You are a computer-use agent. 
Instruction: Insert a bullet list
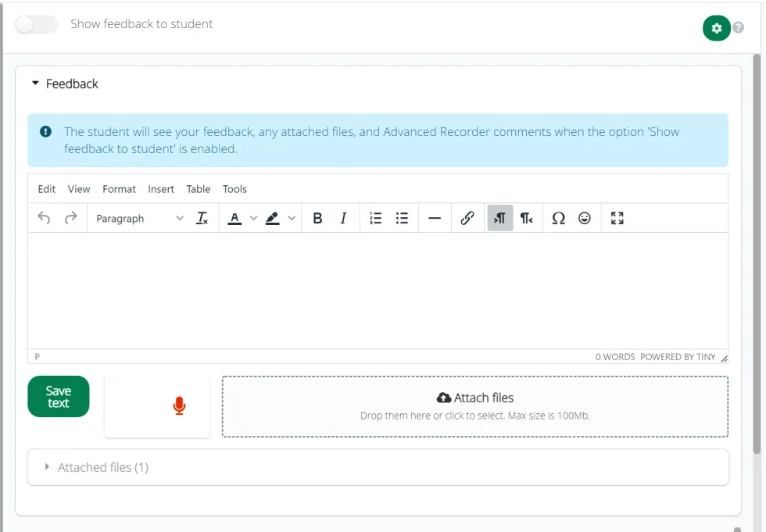402,219
